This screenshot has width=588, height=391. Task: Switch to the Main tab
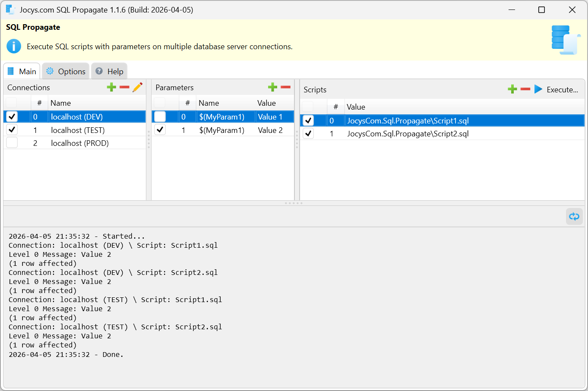pos(22,71)
